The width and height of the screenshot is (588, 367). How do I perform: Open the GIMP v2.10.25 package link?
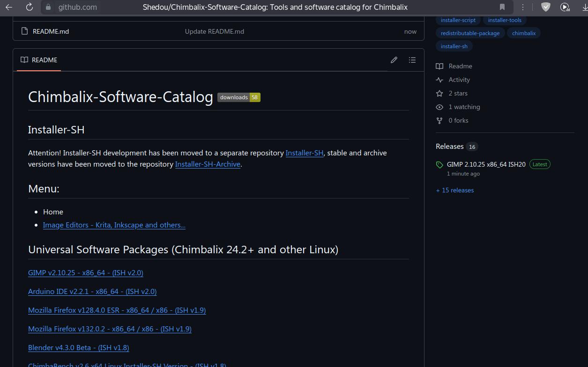pyautogui.click(x=86, y=273)
